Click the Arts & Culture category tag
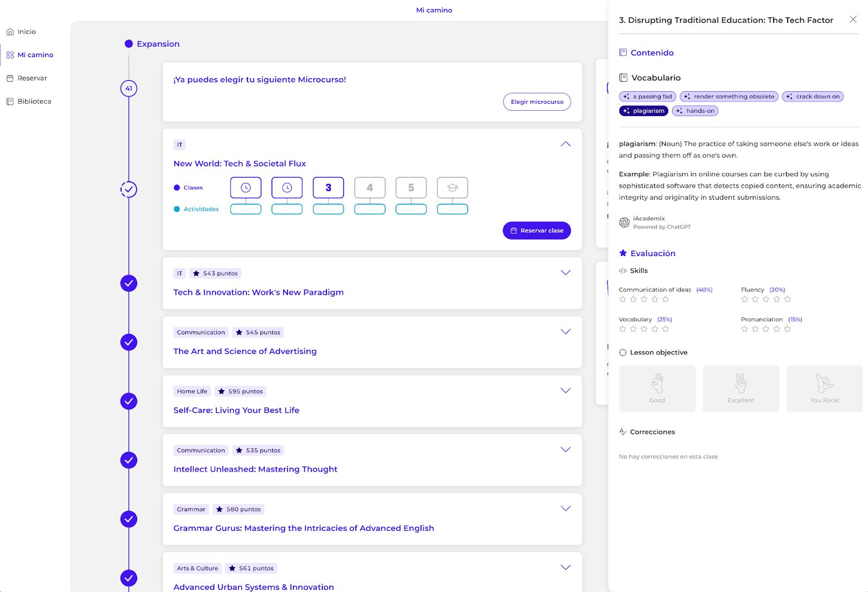Viewport: 868px width, 592px height. point(197,568)
